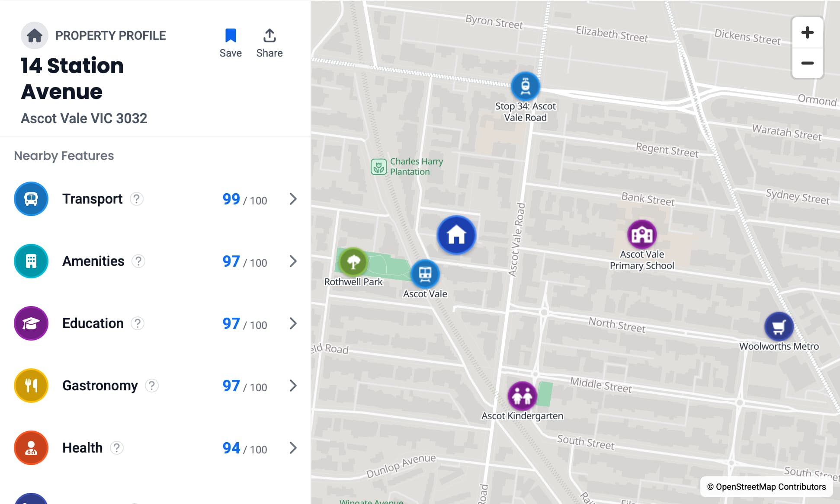Click the 94 / 100 Health score
This screenshot has height=504, width=840.
[x=245, y=448]
